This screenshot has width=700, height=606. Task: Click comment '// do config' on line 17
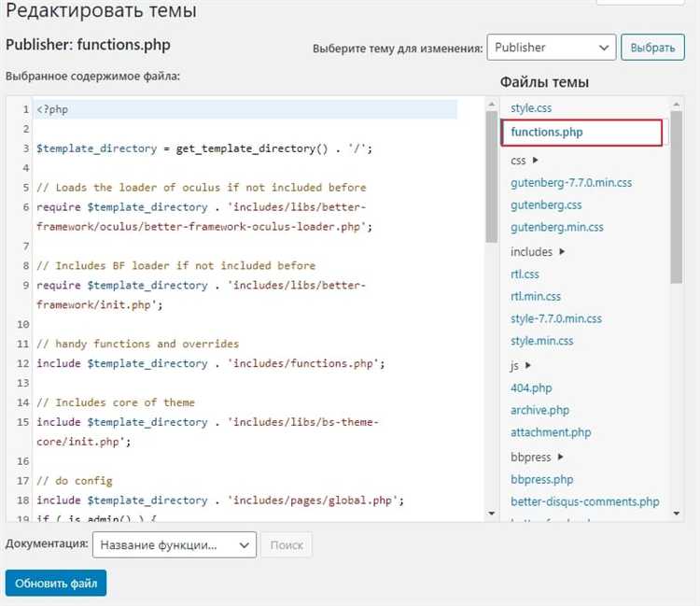[x=75, y=481]
